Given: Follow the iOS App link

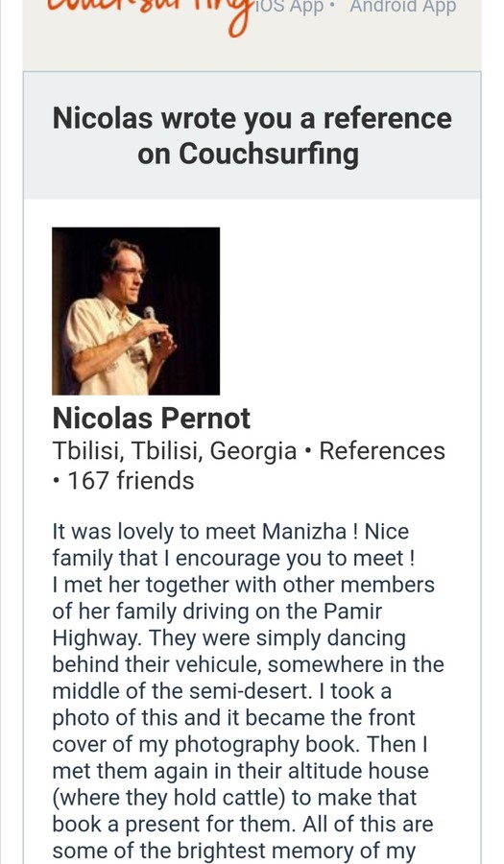Looking at the screenshot, I should tap(288, 8).
